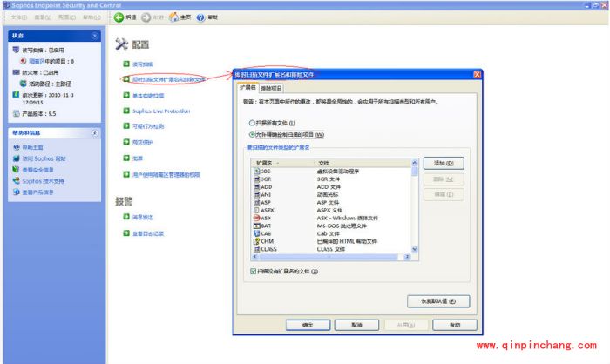The image size is (610, 364).
Task: Open the 配置(C) menu
Action: coord(67,17)
